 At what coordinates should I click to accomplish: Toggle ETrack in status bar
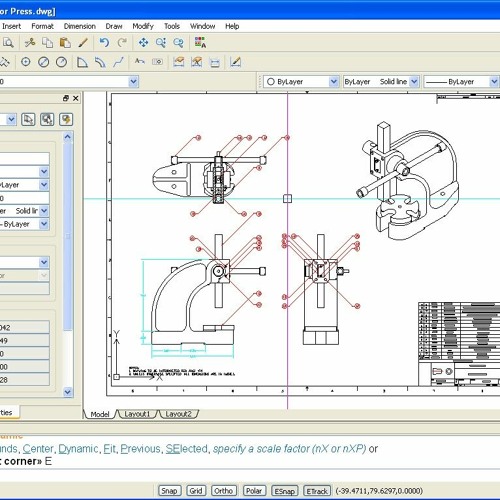(317, 491)
